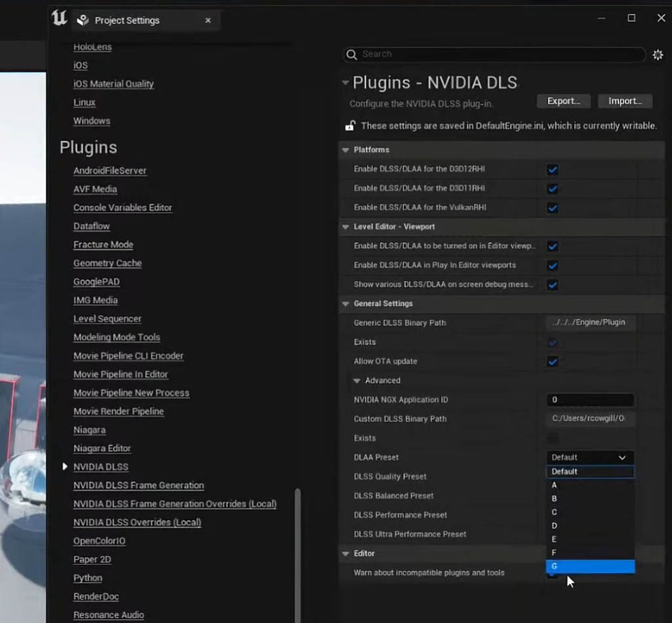
Task: Select preset D in dropdown list
Action: 590,526
